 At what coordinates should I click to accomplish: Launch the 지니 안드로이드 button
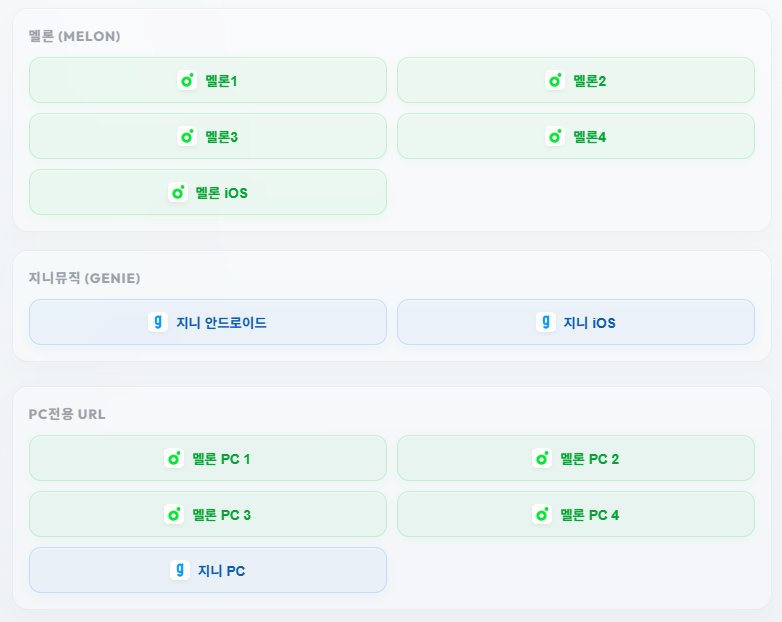pyautogui.click(x=207, y=322)
